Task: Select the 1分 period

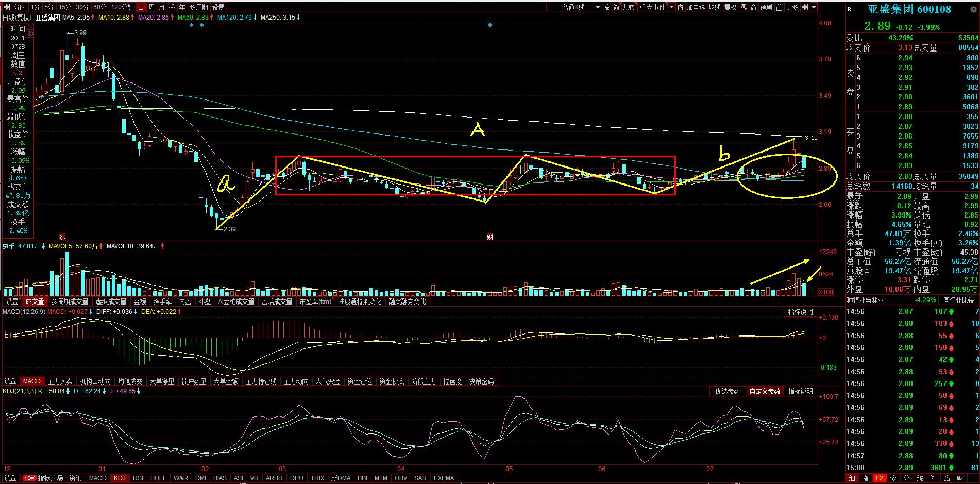Action: coord(35,7)
